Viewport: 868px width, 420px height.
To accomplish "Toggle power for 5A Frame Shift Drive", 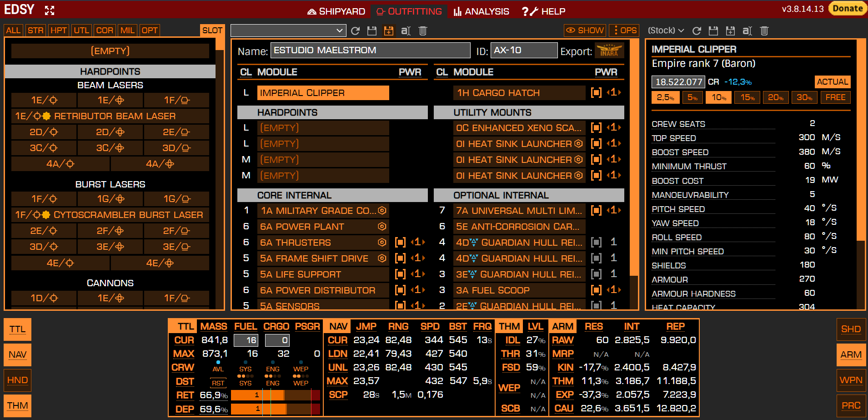I will click(400, 258).
